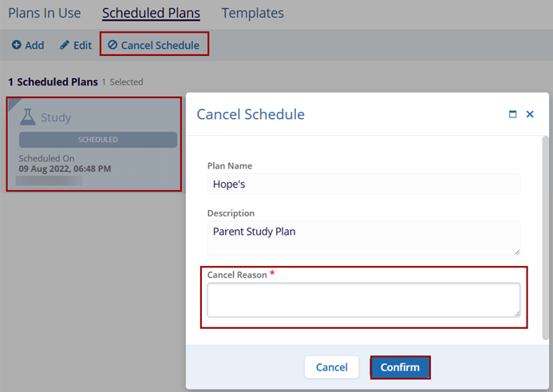This screenshot has width=553, height=392.
Task: Click the Description box resize handle
Action: click(517, 251)
